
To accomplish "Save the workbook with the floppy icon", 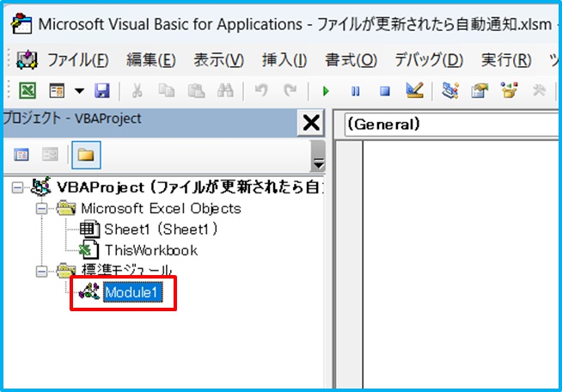I will 102,91.
